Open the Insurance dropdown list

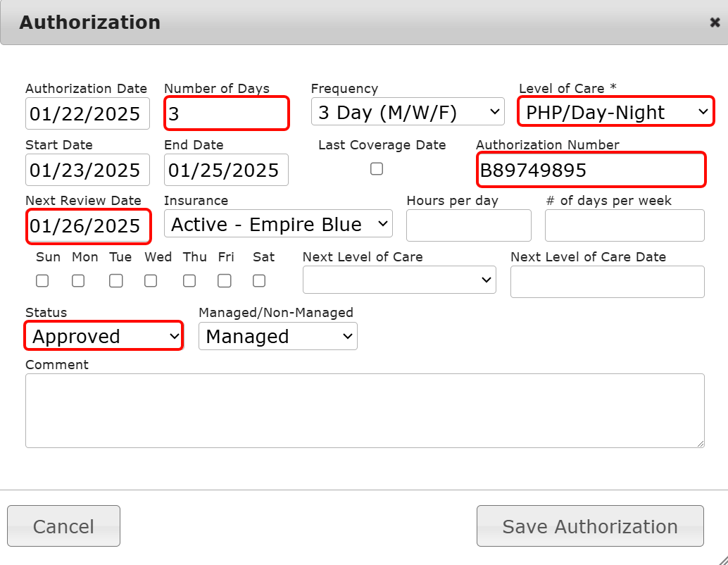click(x=278, y=225)
